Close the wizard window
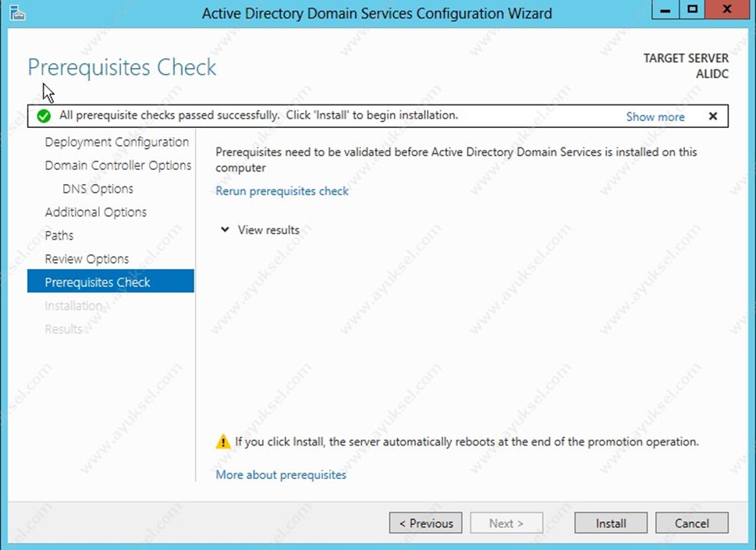This screenshot has height=550, width=756. point(727,9)
